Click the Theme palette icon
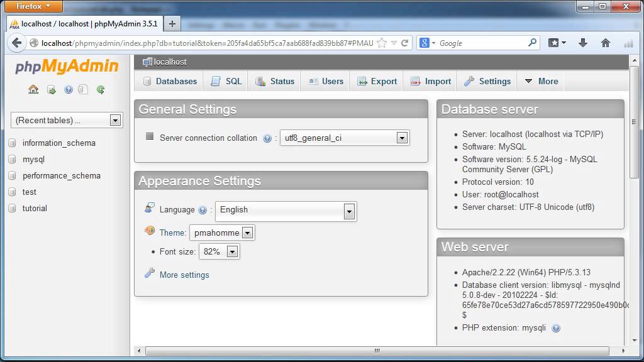644x362 pixels. pyautogui.click(x=150, y=231)
